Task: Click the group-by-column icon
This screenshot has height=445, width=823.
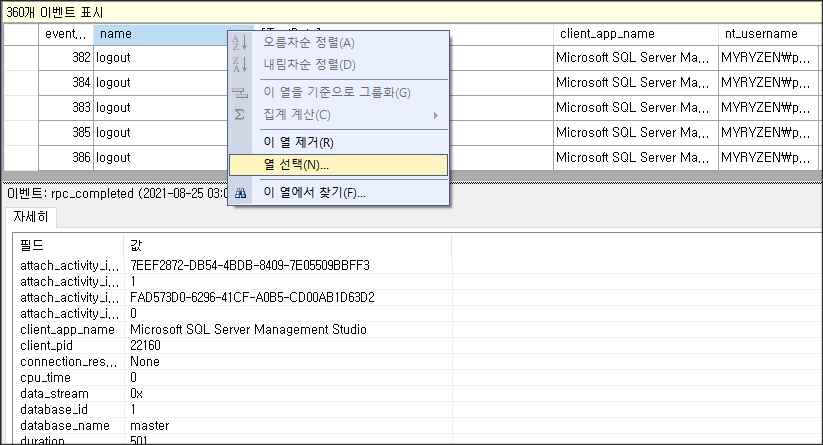Action: 240,93
